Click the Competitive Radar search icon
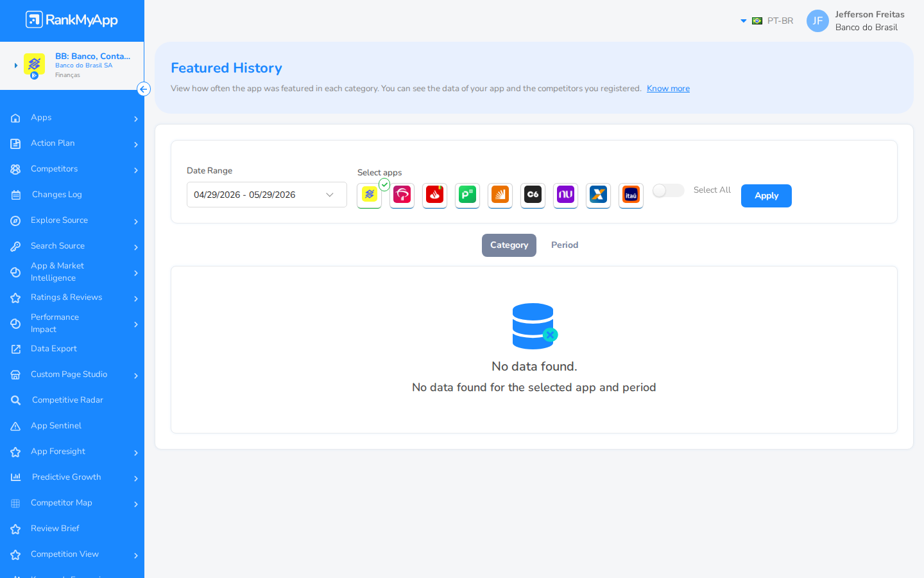This screenshot has width=924, height=578. pyautogui.click(x=15, y=401)
